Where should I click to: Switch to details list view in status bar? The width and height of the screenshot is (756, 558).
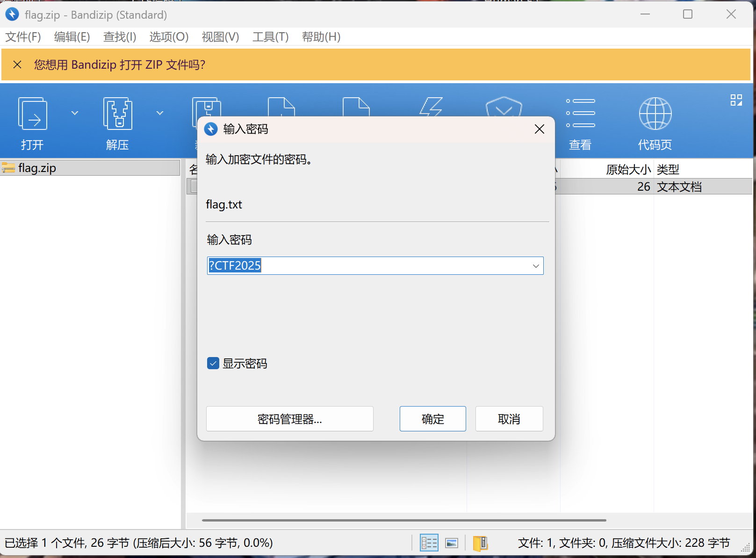(x=429, y=543)
